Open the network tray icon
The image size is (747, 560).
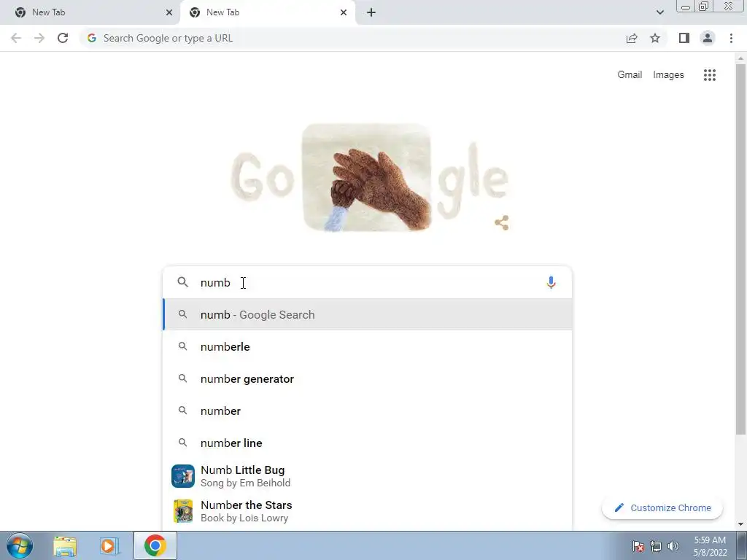pos(656,546)
